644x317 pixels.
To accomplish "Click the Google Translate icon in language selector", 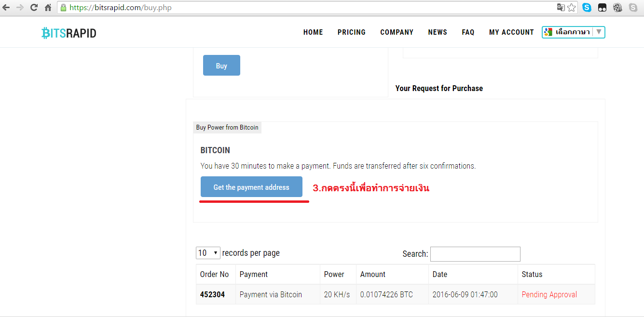I will [548, 32].
